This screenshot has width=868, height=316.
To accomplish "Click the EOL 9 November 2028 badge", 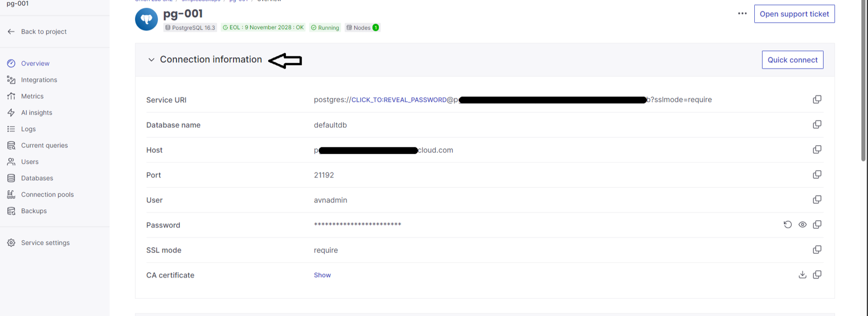I will tap(263, 28).
